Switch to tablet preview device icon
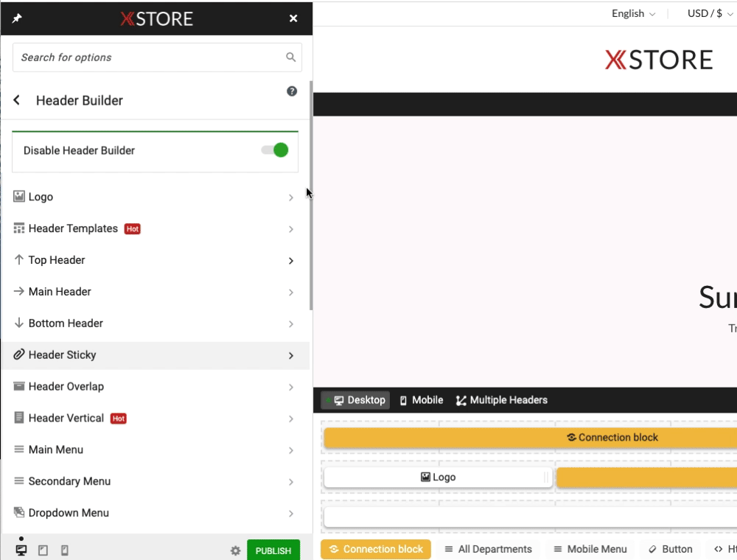Screen dimensions: 737x560 [43, 550]
